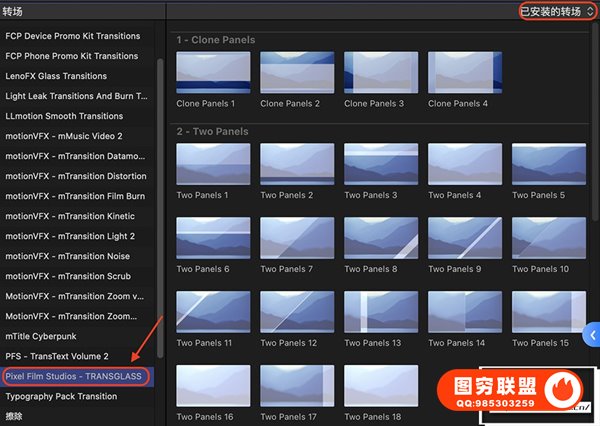
Task: Click the sidebar vertical scrollbar
Action: coord(160,180)
